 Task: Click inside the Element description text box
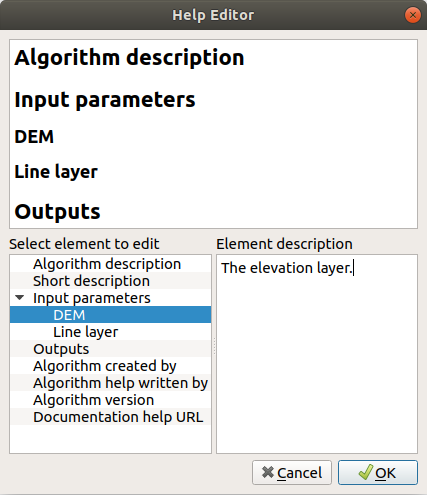point(317,354)
